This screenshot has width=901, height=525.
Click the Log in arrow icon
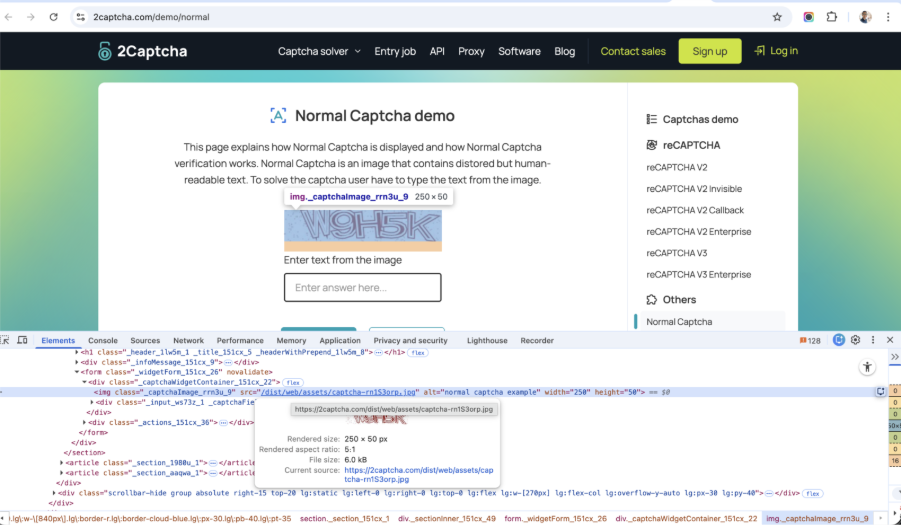(760, 51)
